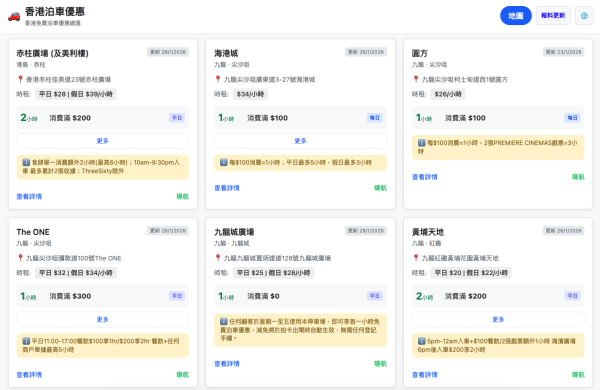Click hourly rate $34/小時 in 海港城
The height and width of the screenshot is (390, 600).
[x=250, y=94]
